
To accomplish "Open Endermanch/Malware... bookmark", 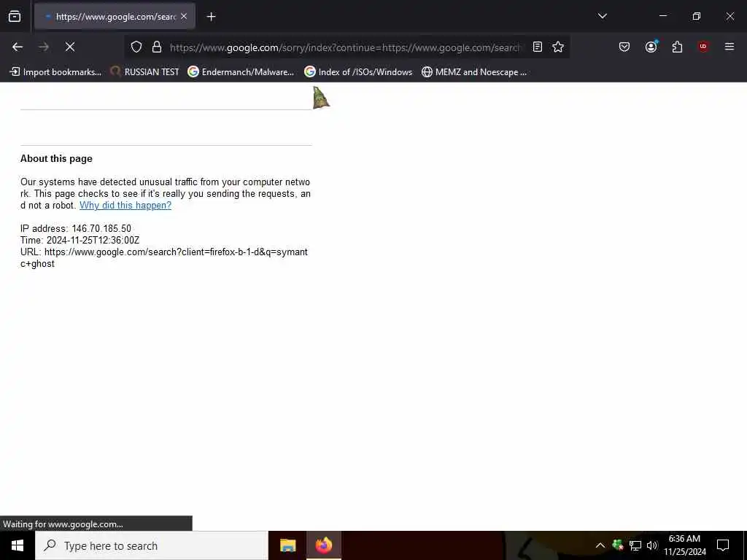I will 241,72.
